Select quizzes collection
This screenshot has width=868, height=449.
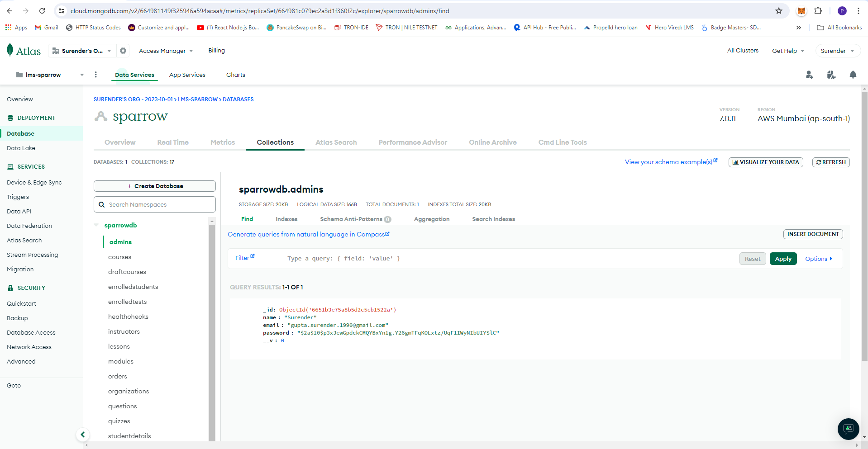119,421
